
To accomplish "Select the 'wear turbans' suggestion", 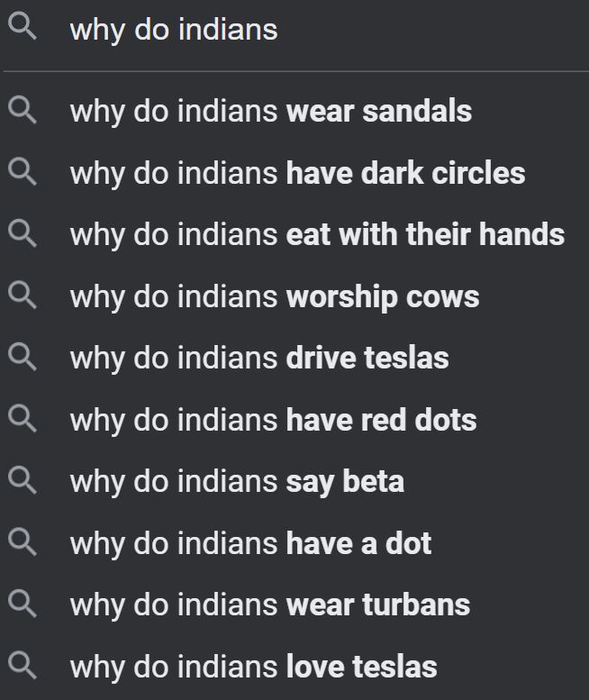I will pos(270,605).
